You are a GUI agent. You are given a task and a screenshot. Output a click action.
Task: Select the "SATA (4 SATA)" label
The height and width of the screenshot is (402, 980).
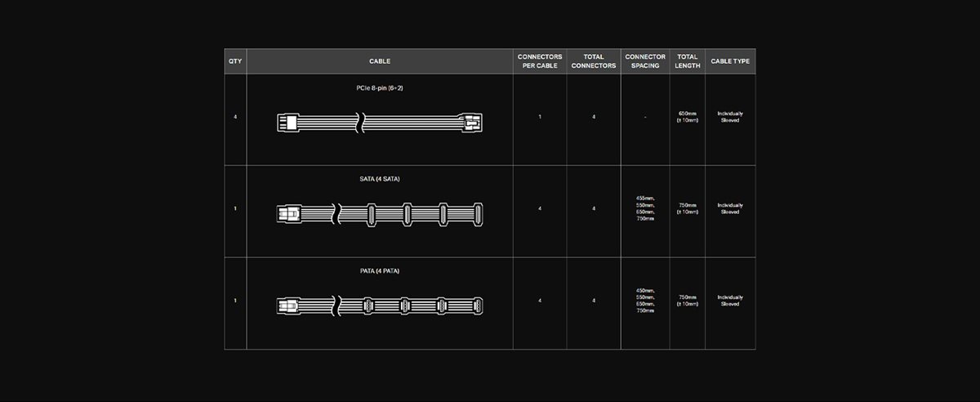(x=380, y=179)
